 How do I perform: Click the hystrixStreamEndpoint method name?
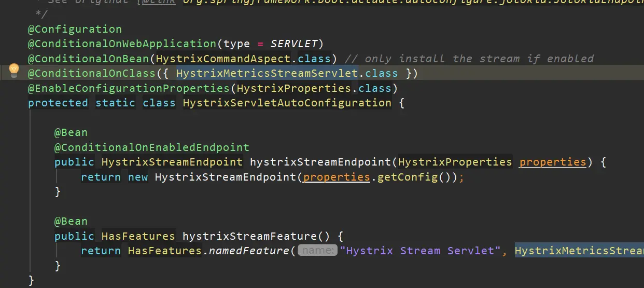click(x=320, y=162)
